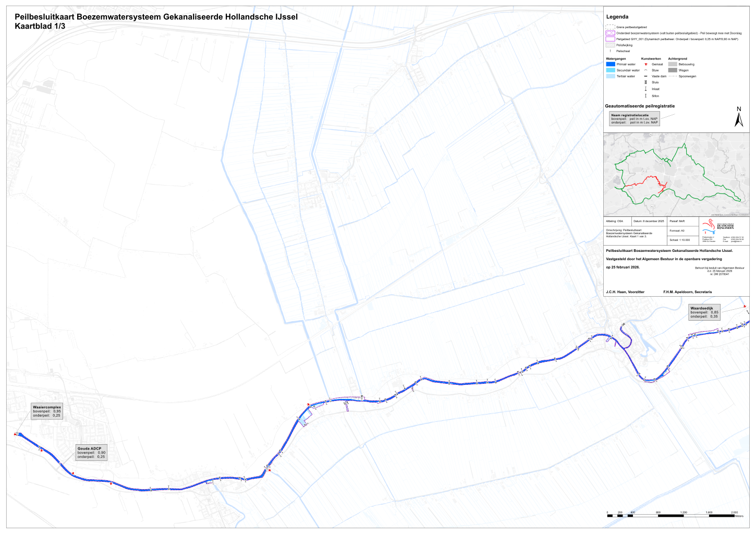Click the Stuw symbol in the legend
756x535 pixels.
coord(645,70)
